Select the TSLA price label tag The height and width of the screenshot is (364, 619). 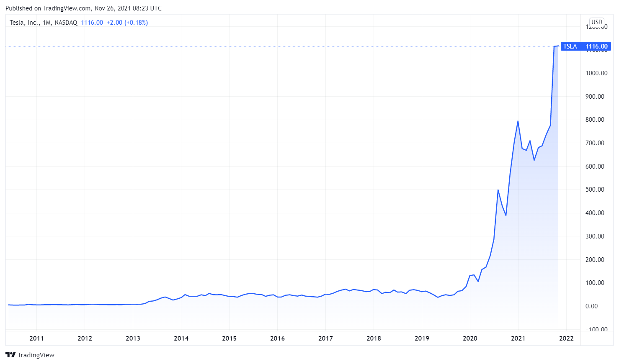585,46
